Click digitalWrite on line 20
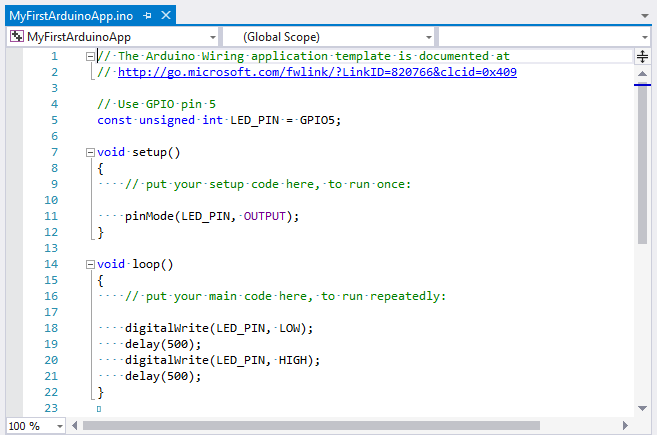The height and width of the screenshot is (435, 657). click(x=167, y=360)
